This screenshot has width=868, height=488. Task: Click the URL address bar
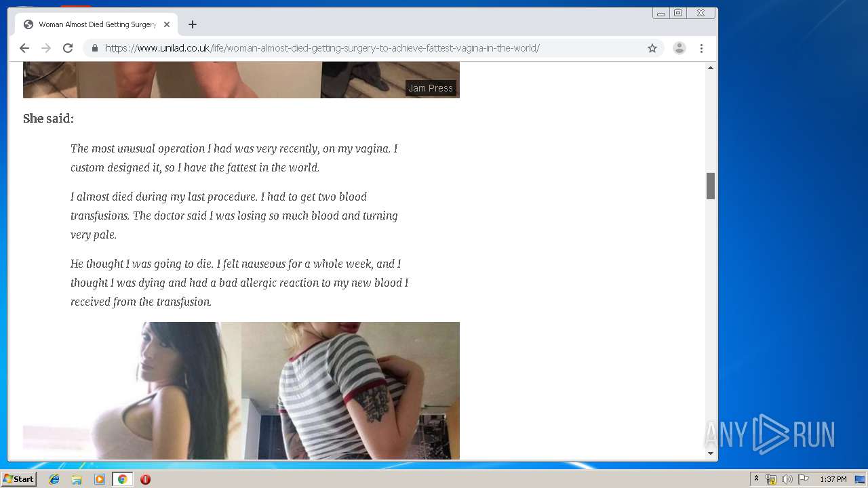[x=373, y=48]
